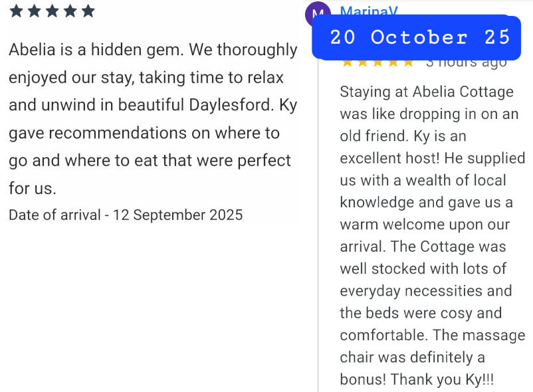Click "everyday necessities and" line in right review
Screen dimensions: 533x392
[x=425, y=291]
